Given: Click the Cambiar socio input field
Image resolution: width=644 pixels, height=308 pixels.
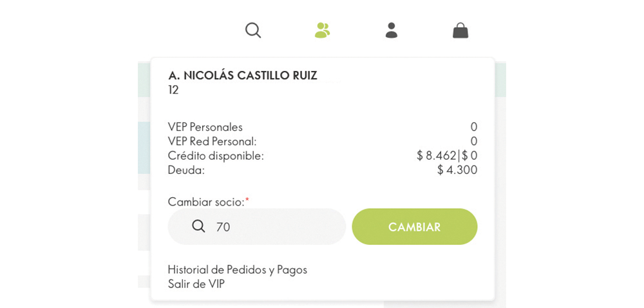Looking at the screenshot, I should pos(277,227).
